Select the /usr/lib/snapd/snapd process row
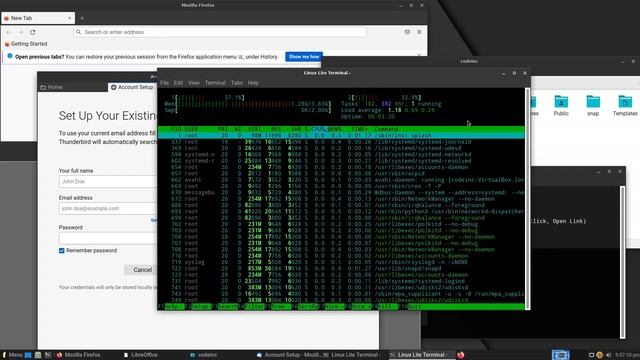640x360 pixels. (x=341, y=269)
